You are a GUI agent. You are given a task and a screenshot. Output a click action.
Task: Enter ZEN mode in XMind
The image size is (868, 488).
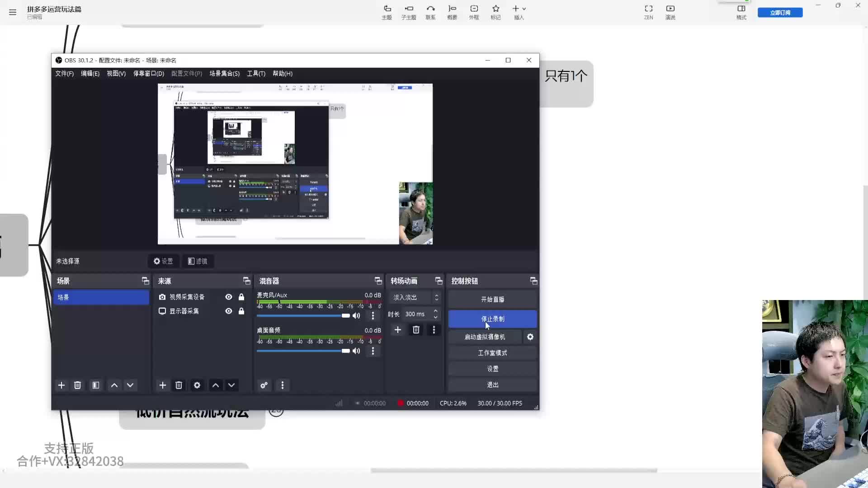[649, 12]
